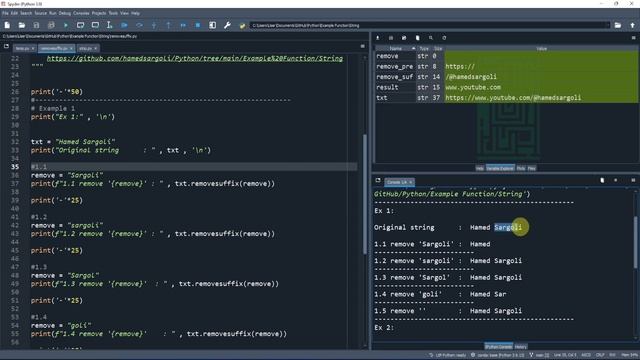640x360 pixels.
Task: Save data icon in Variable Explorer
Action: click(x=391, y=38)
